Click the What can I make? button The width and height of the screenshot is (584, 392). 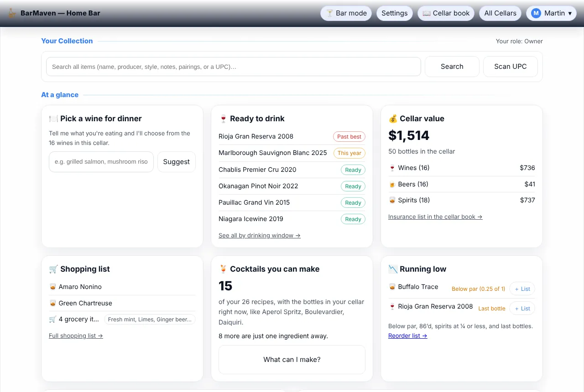(x=292, y=360)
